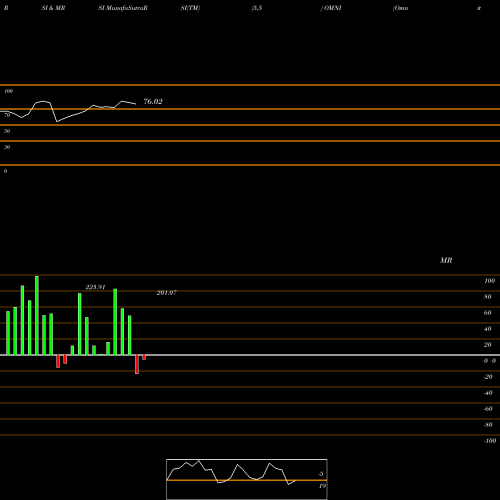Click the -40 label on the MR axis
Image resolution: width=500 pixels, height=500 pixels.
pos(488,393)
